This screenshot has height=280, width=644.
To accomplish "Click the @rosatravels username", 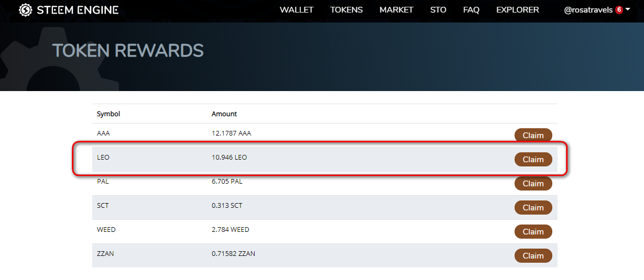I will tap(588, 10).
